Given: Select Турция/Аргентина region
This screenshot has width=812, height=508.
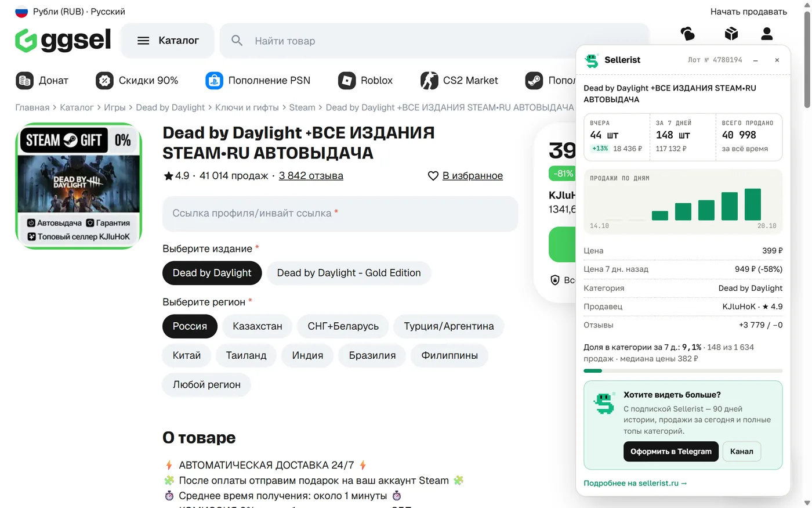Looking at the screenshot, I should point(449,326).
